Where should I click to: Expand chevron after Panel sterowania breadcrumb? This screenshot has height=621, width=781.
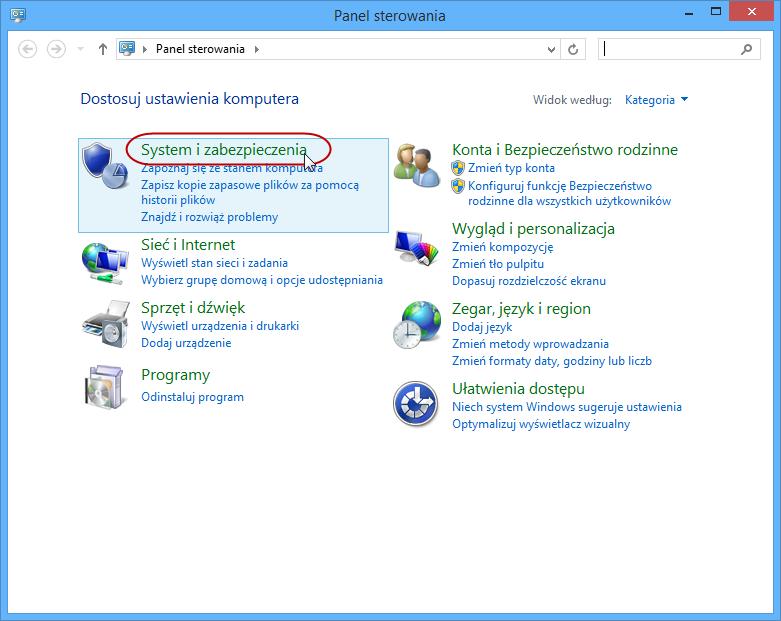257,49
